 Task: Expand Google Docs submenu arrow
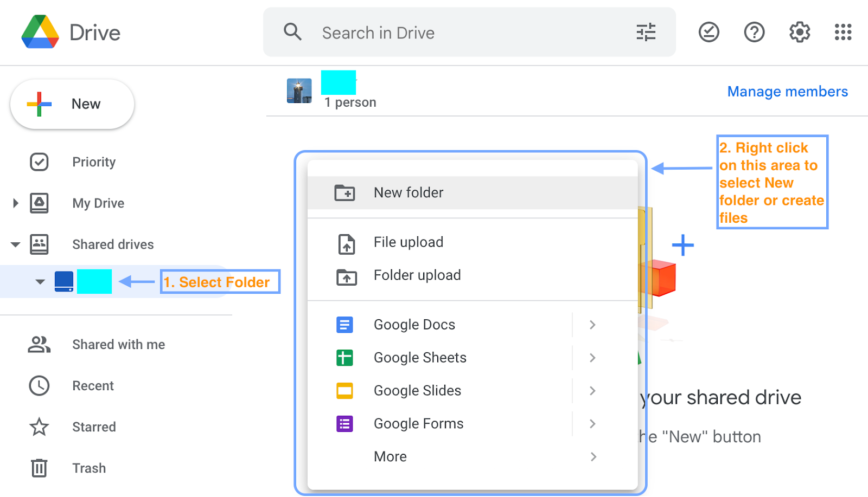click(x=592, y=325)
